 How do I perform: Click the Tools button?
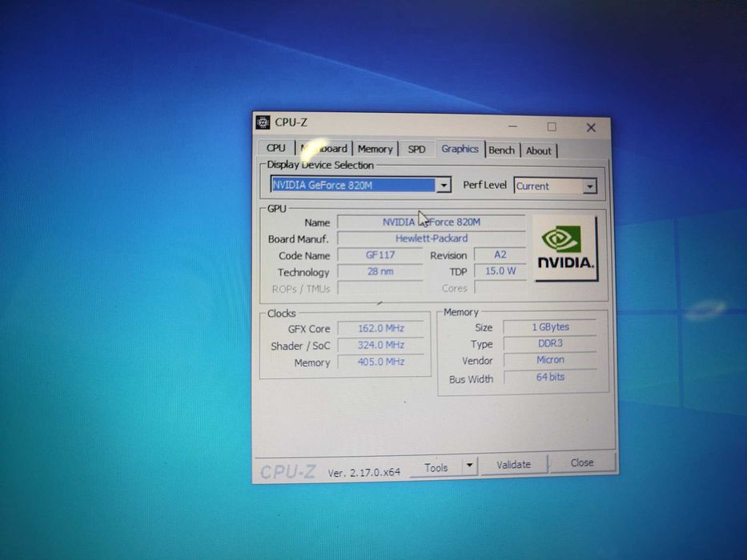pos(436,468)
